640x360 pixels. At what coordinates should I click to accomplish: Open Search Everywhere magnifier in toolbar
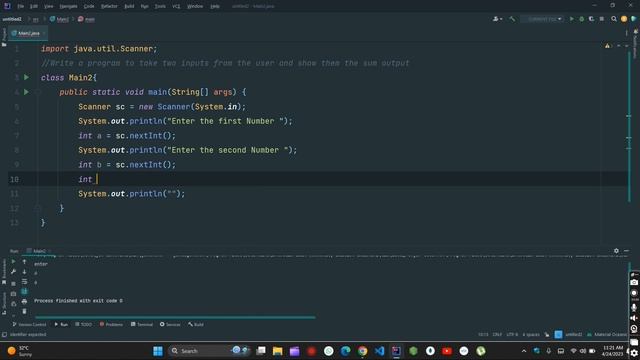(x=613, y=19)
